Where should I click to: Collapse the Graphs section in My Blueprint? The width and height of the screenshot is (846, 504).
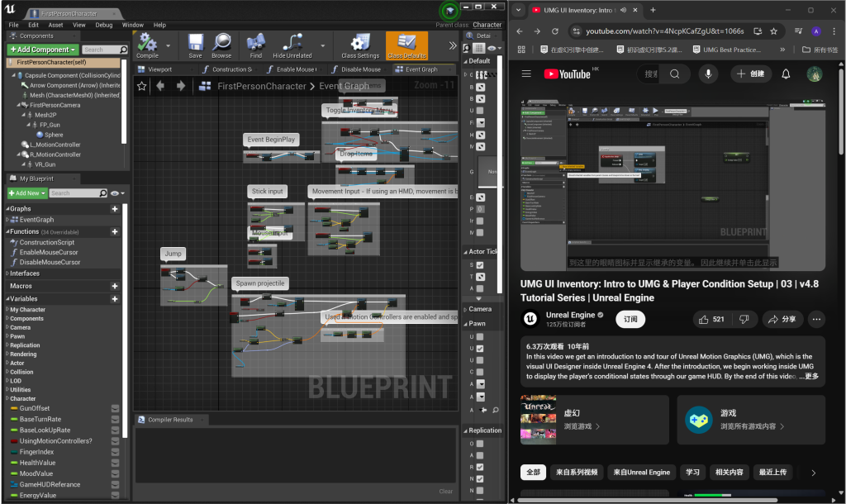[x=7, y=209]
